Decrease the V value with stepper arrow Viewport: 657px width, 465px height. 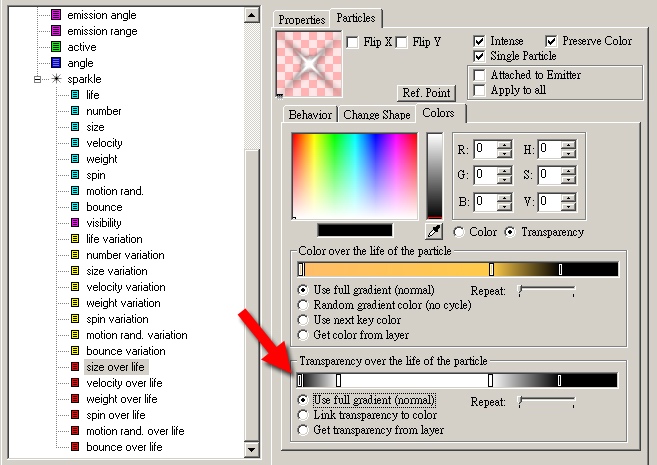click(569, 206)
